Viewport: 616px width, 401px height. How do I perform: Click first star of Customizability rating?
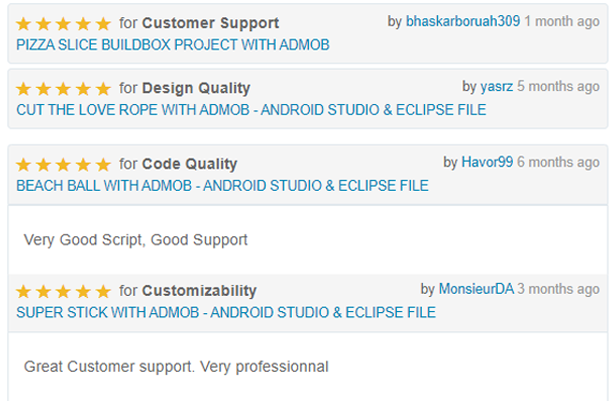(25, 291)
